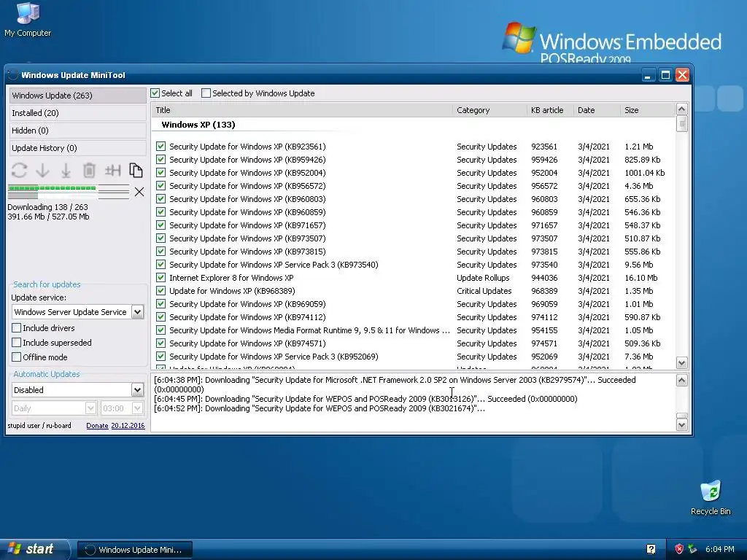
Task: Click the taskbar clock showing 6:04 PM
Action: 719,549
